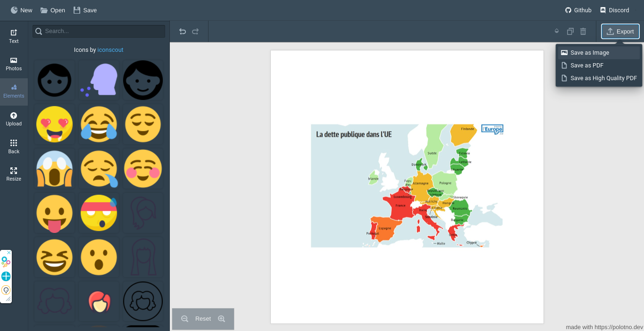Click the trash delete icon
This screenshot has height=331, width=644.
583,31
